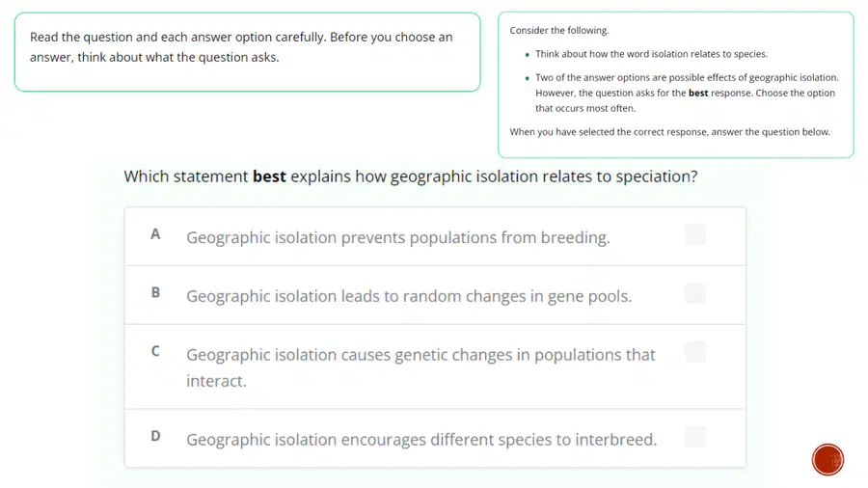The width and height of the screenshot is (868, 488).
Task: Select 'prevents populations from breeding' answer text
Action: [398, 237]
